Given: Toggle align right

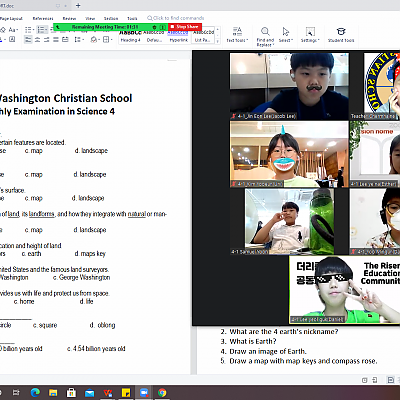Looking at the screenshot, I should 47,40.
